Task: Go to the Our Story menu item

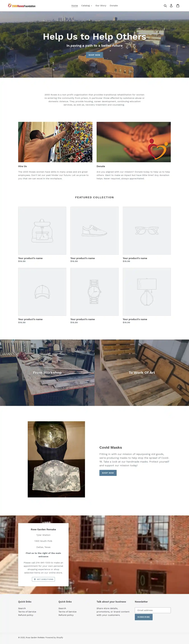Action: click(x=101, y=5)
